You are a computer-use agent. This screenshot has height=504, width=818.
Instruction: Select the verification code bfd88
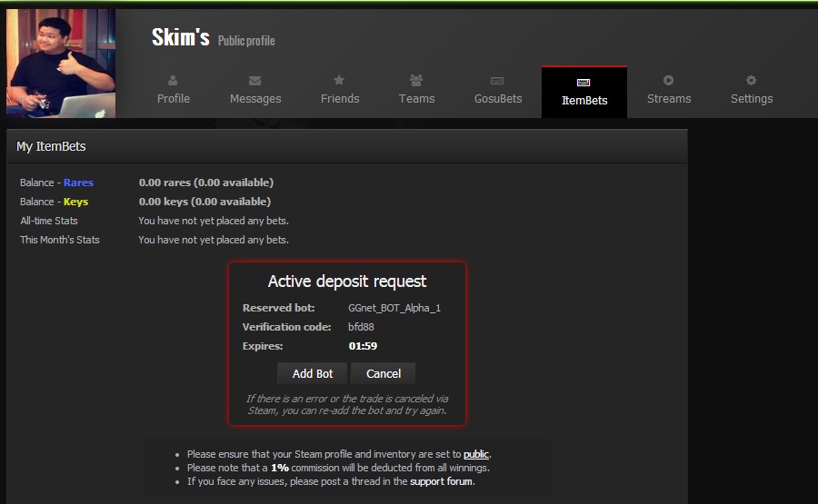[361, 327]
